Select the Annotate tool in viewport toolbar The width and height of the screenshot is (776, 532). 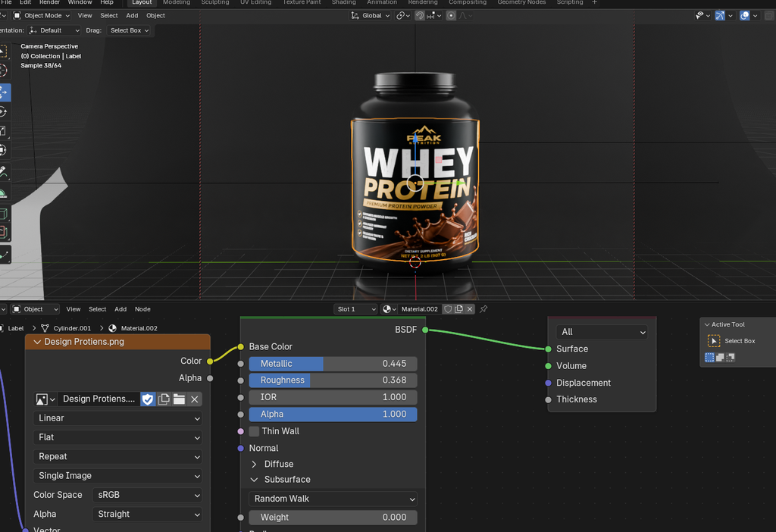pos(4,172)
